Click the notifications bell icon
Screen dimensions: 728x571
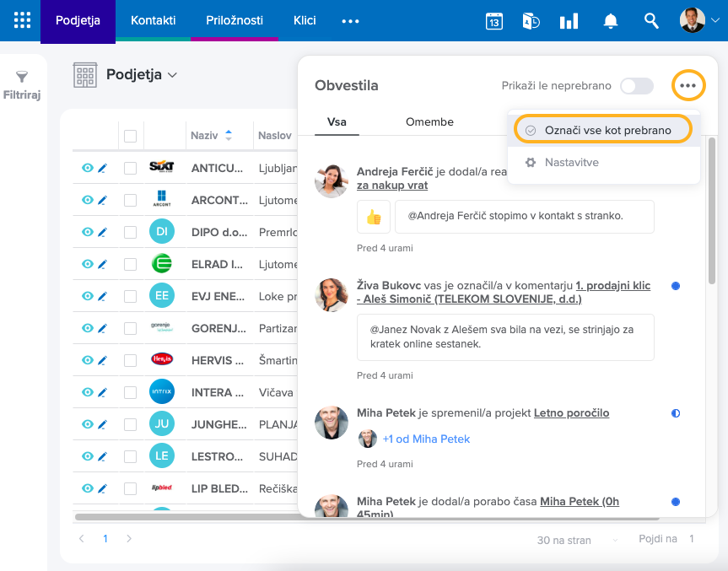coord(611,21)
